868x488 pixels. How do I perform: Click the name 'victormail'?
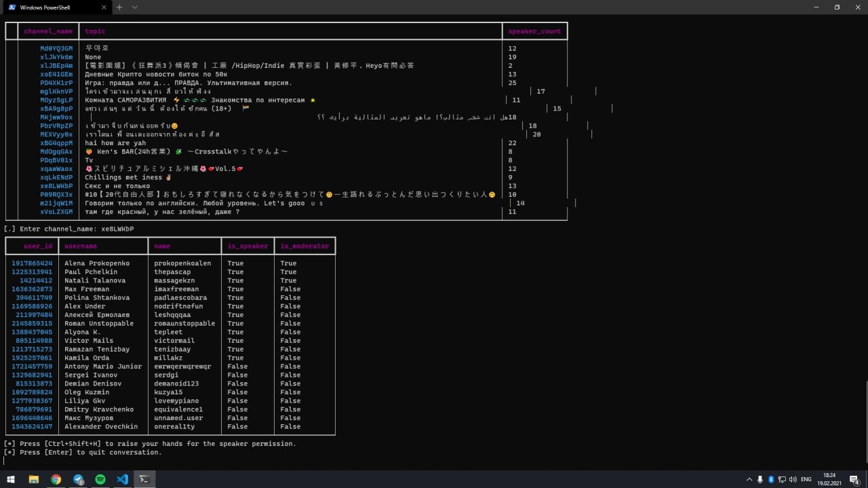(174, 341)
